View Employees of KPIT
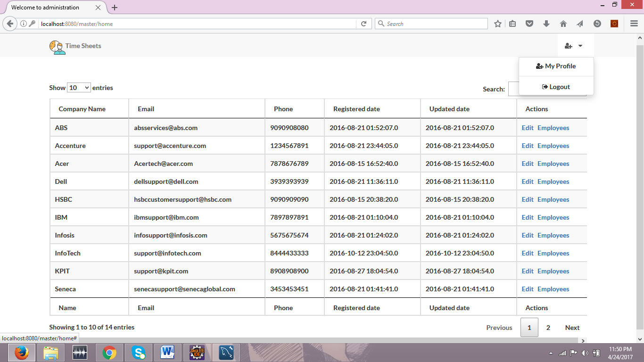 point(553,271)
